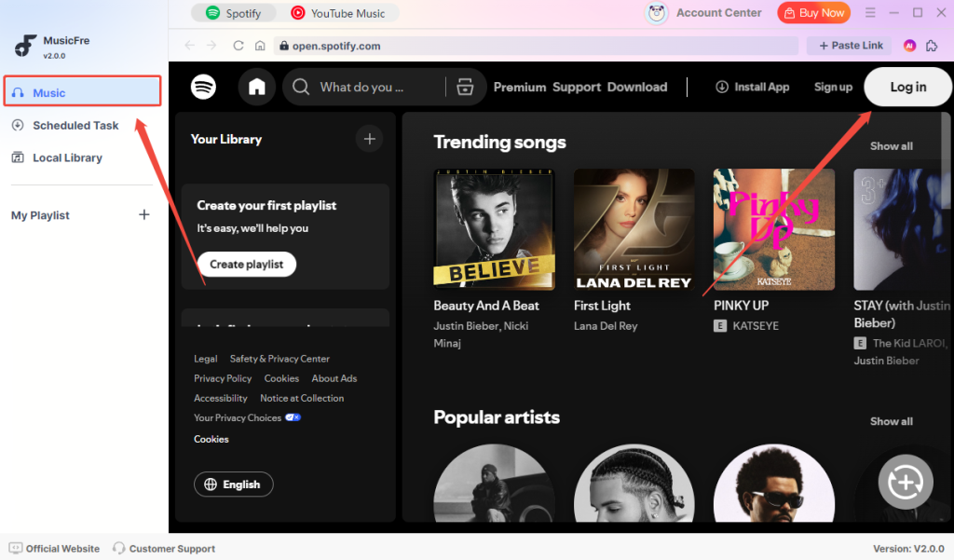The width and height of the screenshot is (954, 560).
Task: Open PINKY UP album cover
Action: (774, 229)
